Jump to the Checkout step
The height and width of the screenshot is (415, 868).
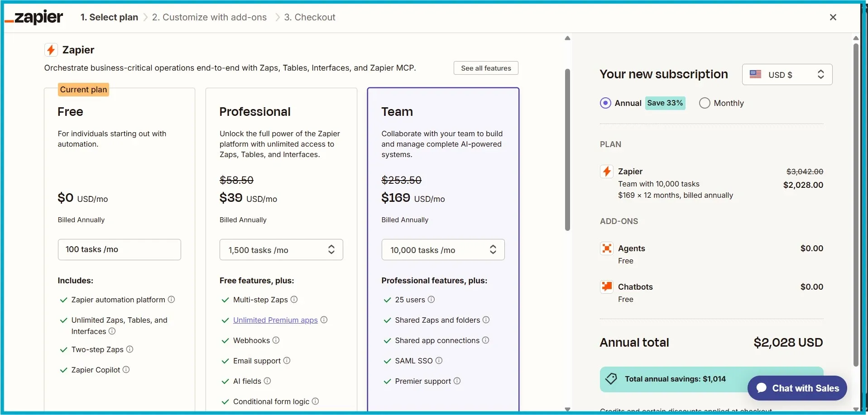point(310,17)
